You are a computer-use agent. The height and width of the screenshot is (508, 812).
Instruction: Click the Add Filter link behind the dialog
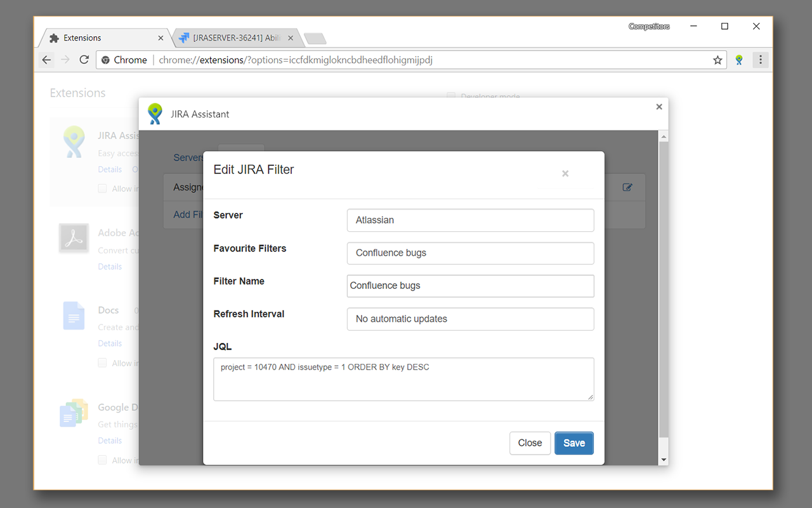coord(188,215)
